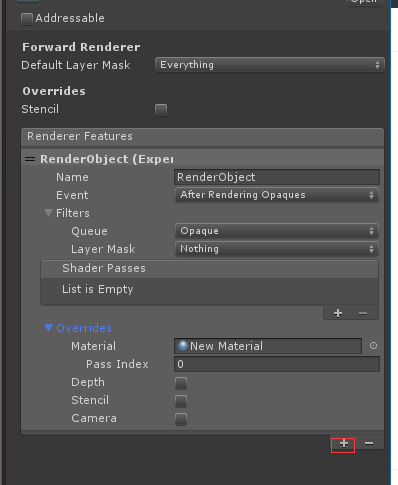Click the New Material sphere icon

pos(183,346)
